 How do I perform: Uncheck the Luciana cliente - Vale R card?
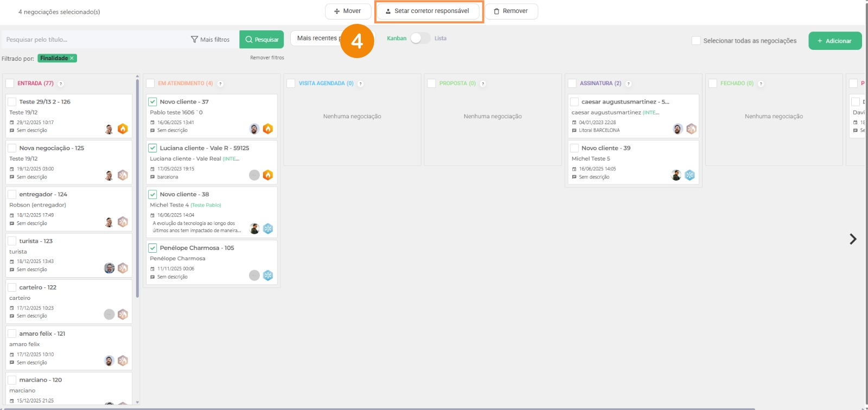click(x=153, y=148)
